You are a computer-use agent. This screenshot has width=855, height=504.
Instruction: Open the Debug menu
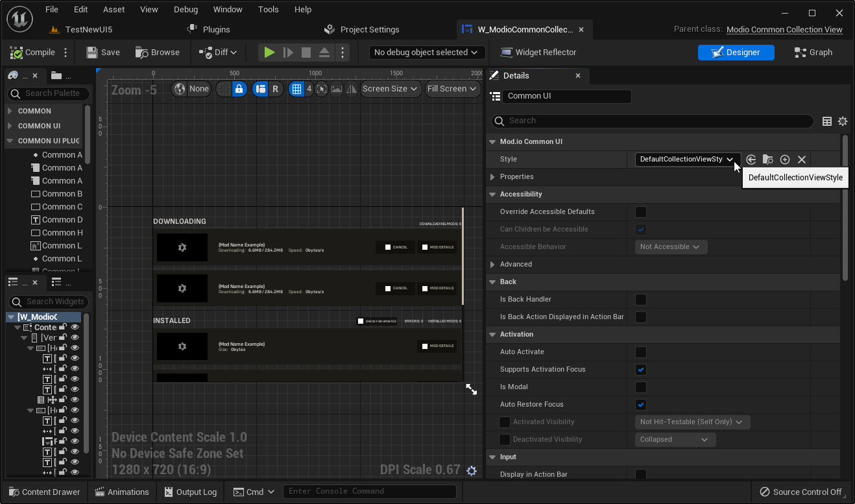[x=186, y=10]
